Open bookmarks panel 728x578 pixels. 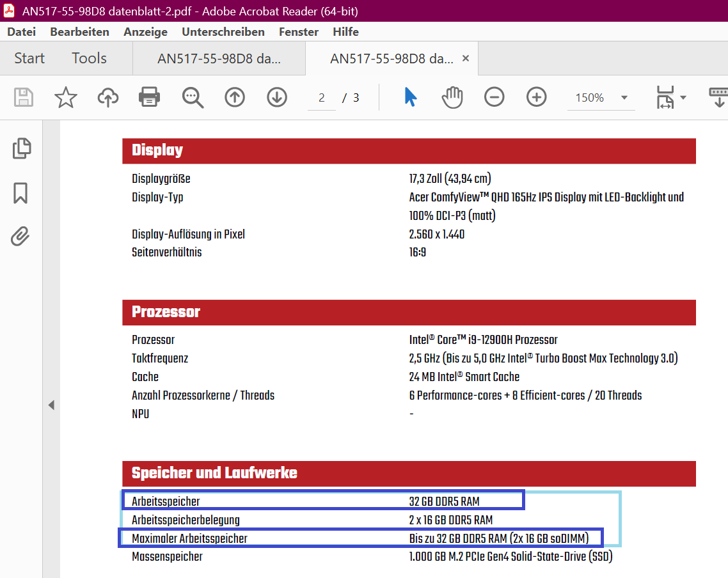(x=20, y=193)
